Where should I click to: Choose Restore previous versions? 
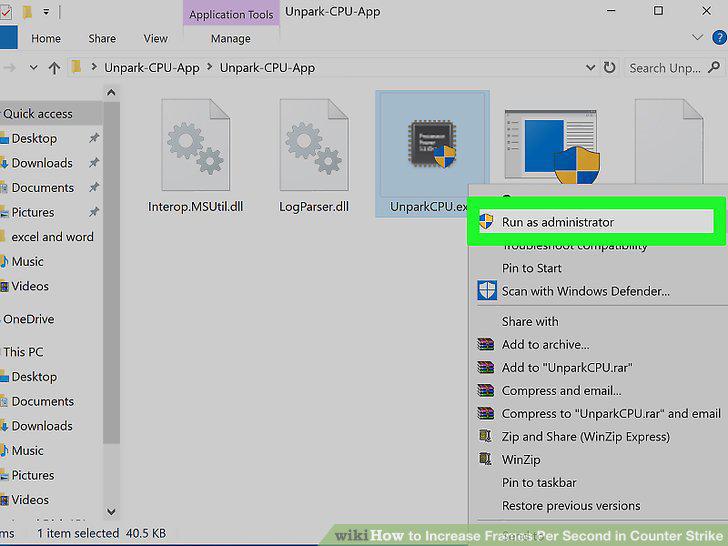point(571,506)
